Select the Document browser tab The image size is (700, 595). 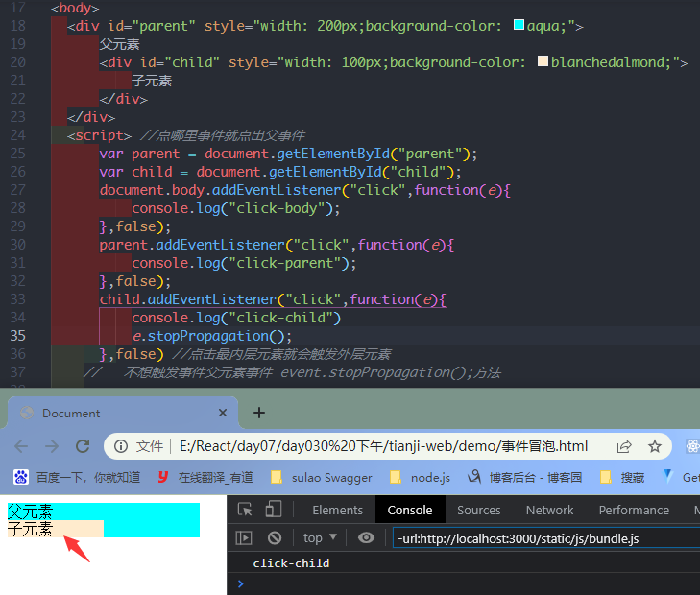[123, 413]
